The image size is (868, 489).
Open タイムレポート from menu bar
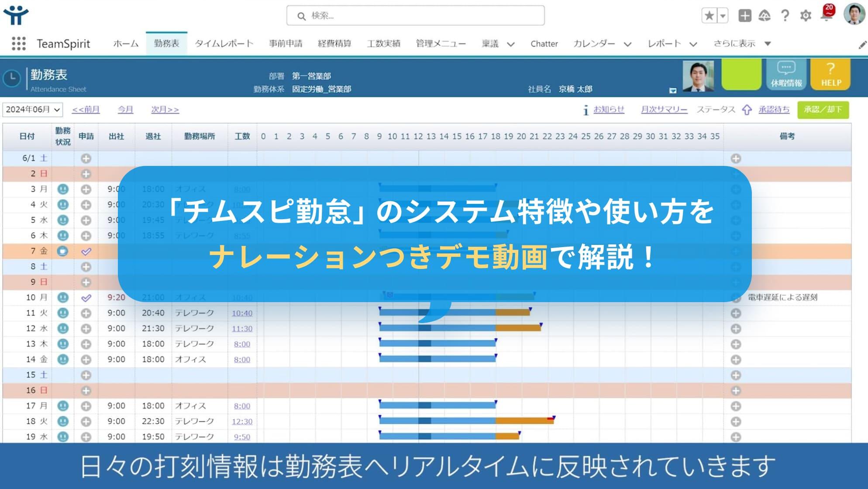(223, 43)
